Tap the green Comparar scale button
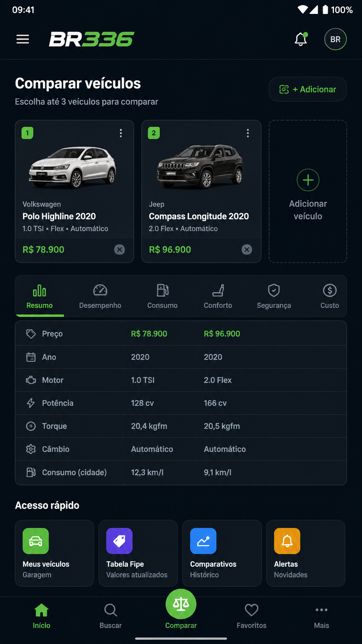Viewport: 362px width, 644px height. coord(181,604)
